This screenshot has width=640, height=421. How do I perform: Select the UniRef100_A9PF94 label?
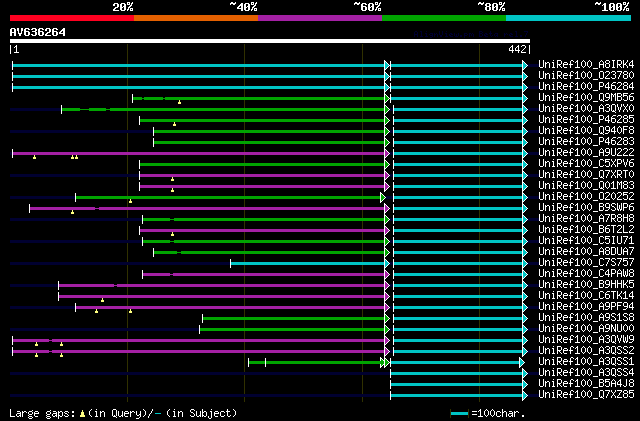tap(586, 307)
